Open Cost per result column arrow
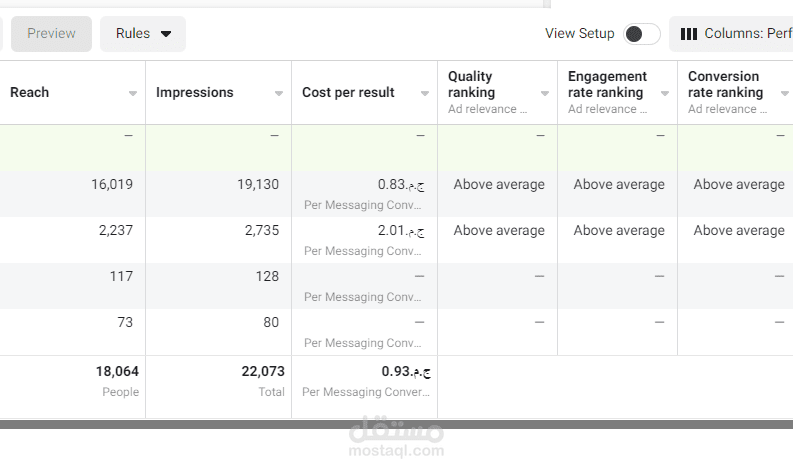 click(x=425, y=93)
